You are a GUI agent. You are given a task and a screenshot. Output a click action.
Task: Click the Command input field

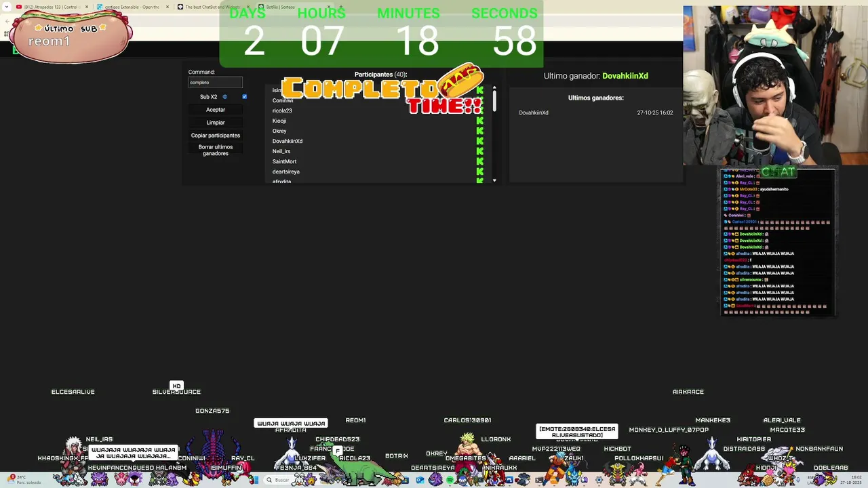(x=216, y=82)
